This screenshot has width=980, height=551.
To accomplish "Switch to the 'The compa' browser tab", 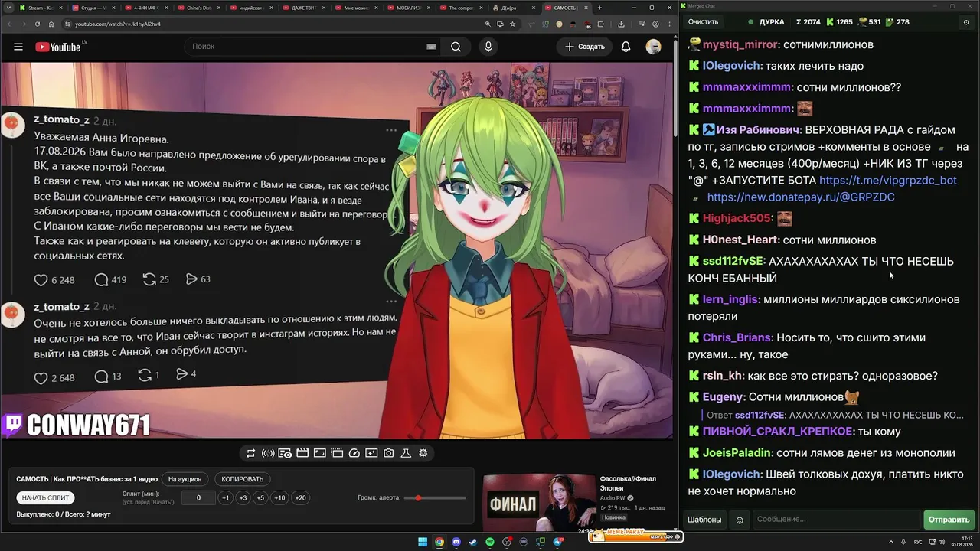I will 462,8.
